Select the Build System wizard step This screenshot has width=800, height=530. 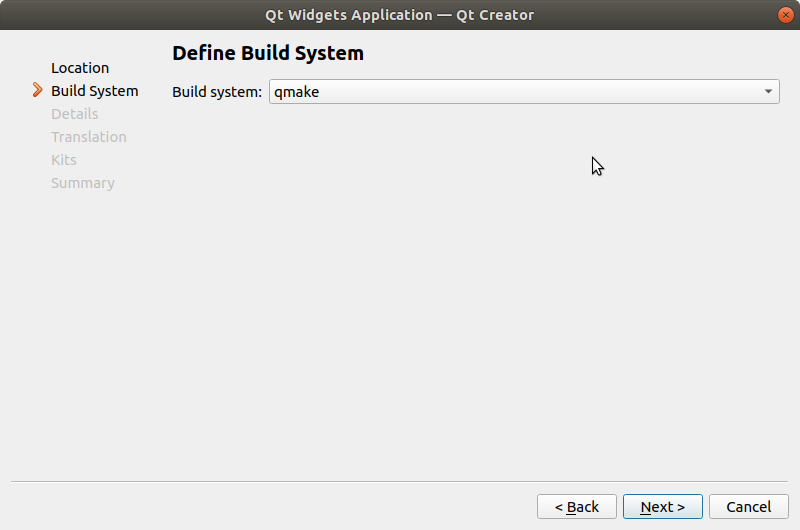(x=94, y=91)
